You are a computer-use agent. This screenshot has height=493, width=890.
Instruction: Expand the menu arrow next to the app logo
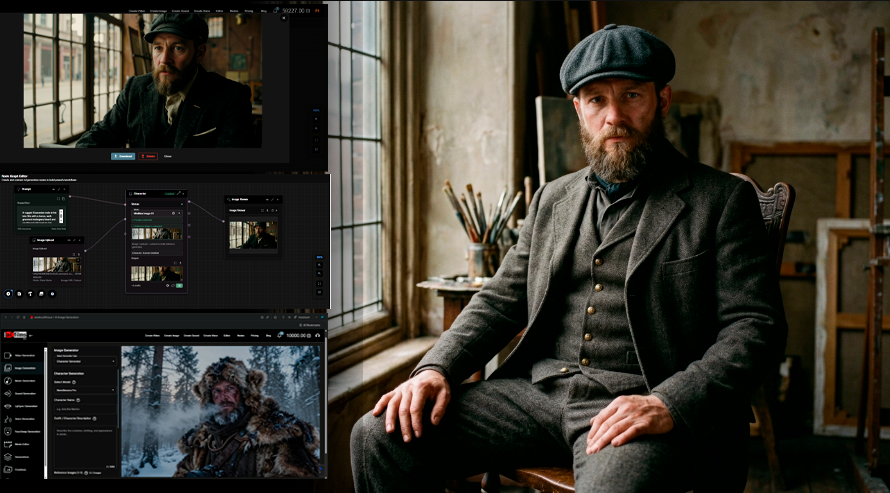coord(31,335)
